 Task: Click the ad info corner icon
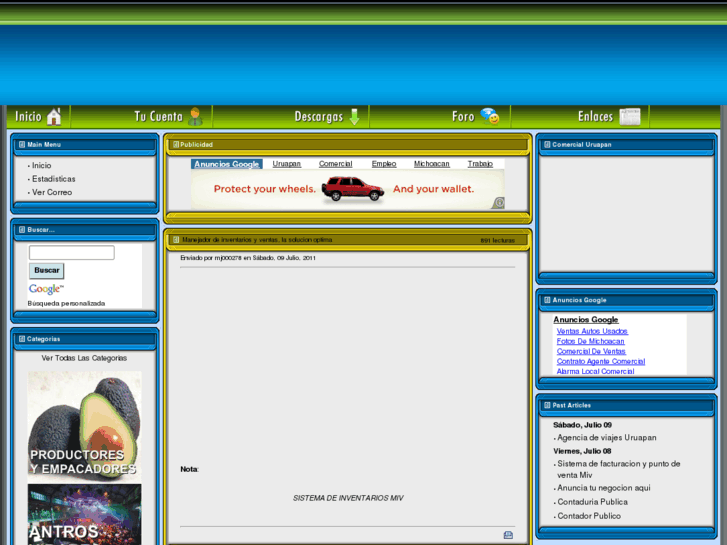tap(498, 203)
